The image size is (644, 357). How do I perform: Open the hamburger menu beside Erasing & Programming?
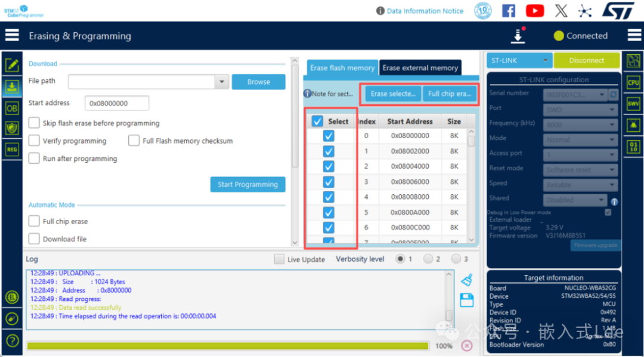coord(12,35)
